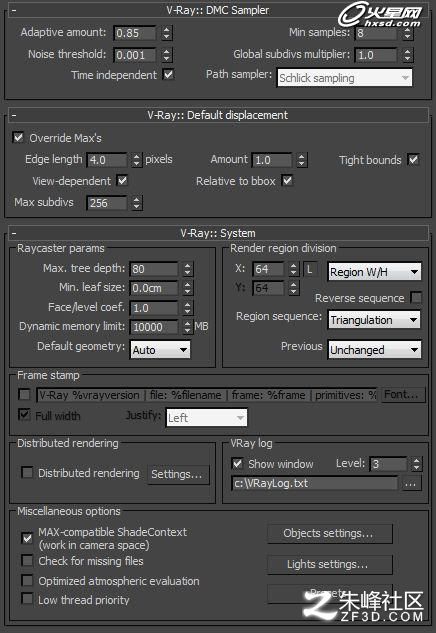Viewport: 436px width, 633px height.
Task: Click the c:\VRayLog.txt path field
Action: pyautogui.click(x=315, y=484)
